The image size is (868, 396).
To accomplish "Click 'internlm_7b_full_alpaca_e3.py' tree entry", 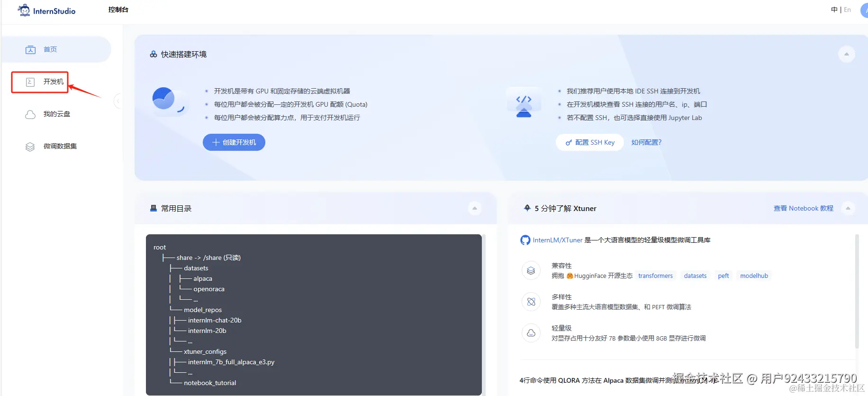I will (x=231, y=362).
